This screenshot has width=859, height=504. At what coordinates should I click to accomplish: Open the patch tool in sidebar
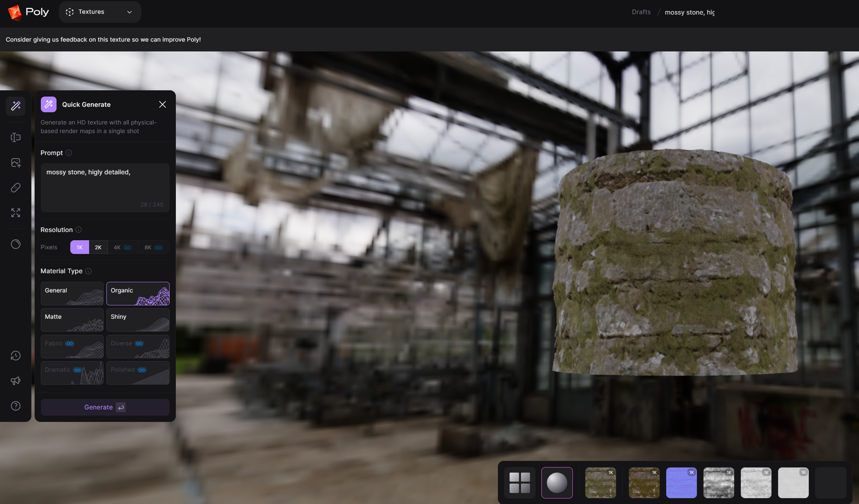pyautogui.click(x=16, y=188)
